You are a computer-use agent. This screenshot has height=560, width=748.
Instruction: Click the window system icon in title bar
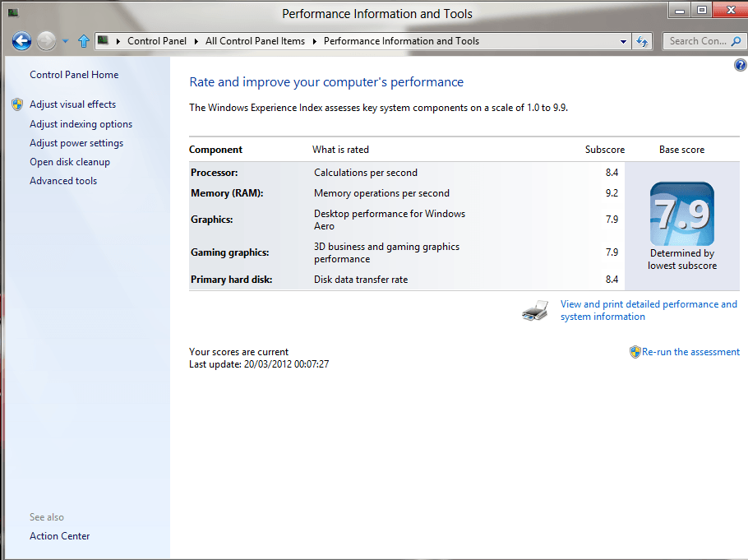(x=13, y=13)
